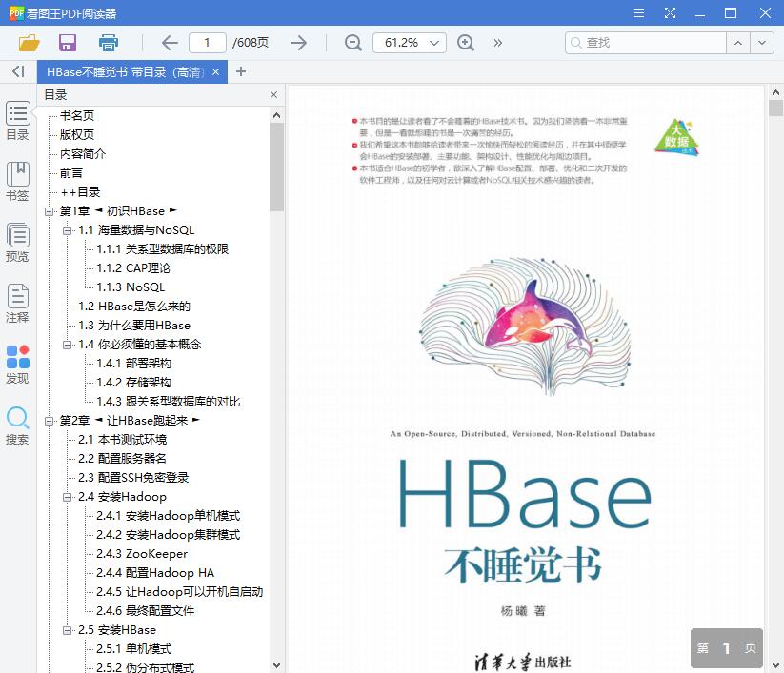Open 1.1.1 关系型数据库的极限
Image resolution: width=784 pixels, height=673 pixels.
[x=163, y=248]
